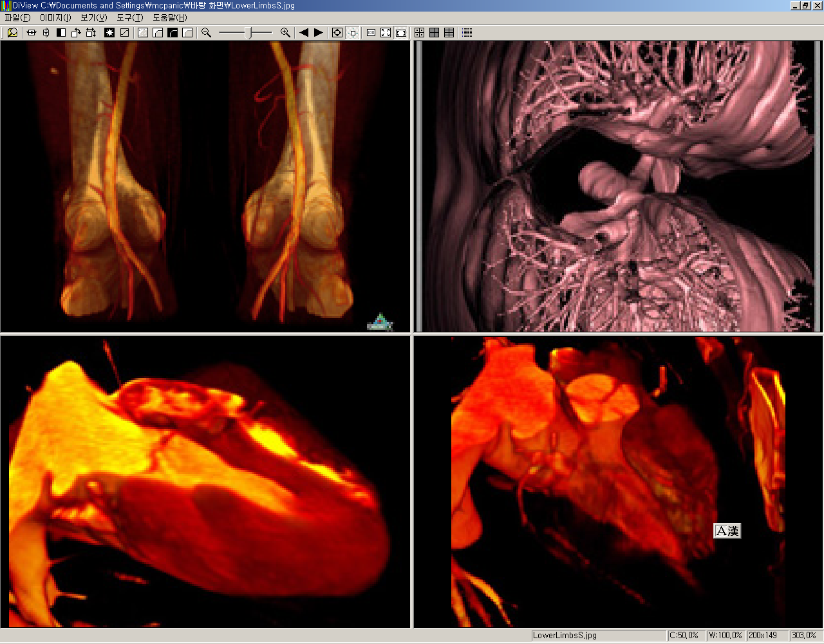Click the flip horizontal icon
The image size is (824, 644).
[x=31, y=32]
